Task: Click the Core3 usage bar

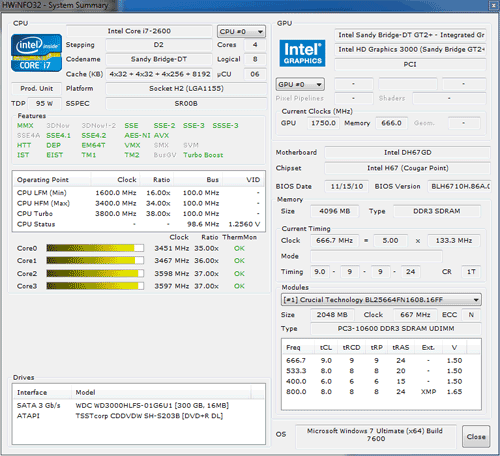Action: (95, 286)
